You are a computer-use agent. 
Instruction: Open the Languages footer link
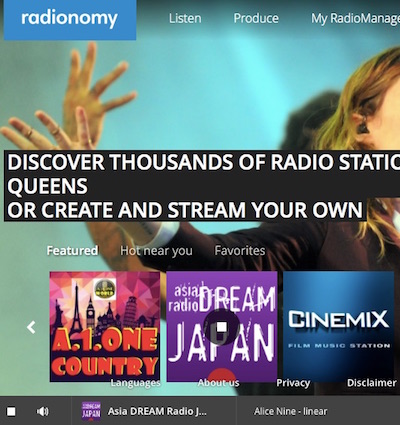[135, 383]
